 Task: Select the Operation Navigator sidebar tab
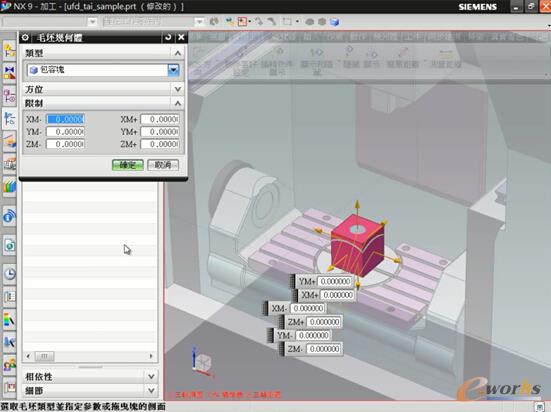(9, 119)
